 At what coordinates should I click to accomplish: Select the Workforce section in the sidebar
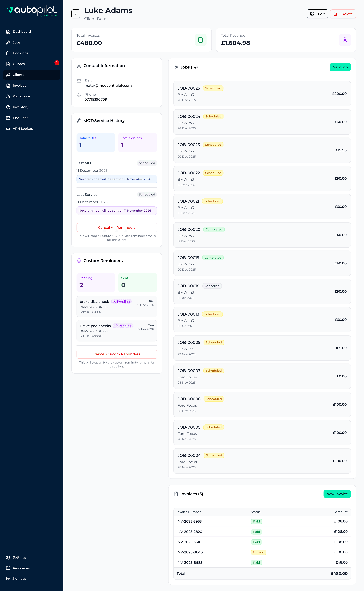[21, 96]
